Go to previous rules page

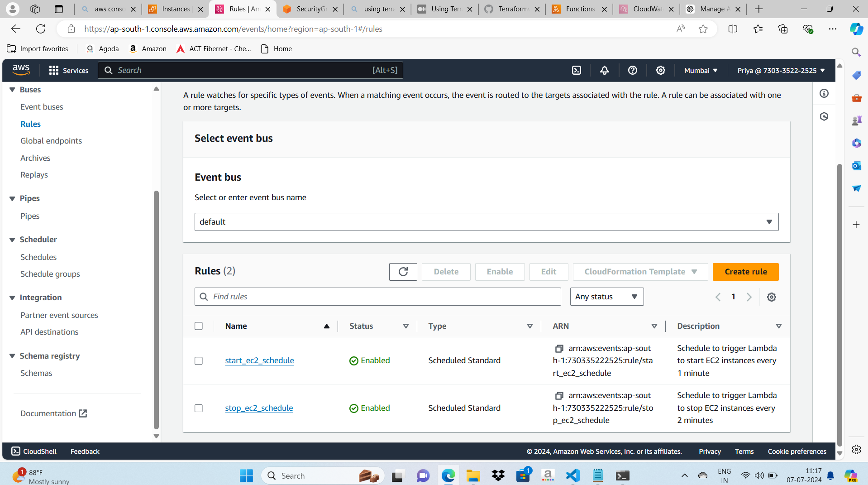(x=718, y=297)
